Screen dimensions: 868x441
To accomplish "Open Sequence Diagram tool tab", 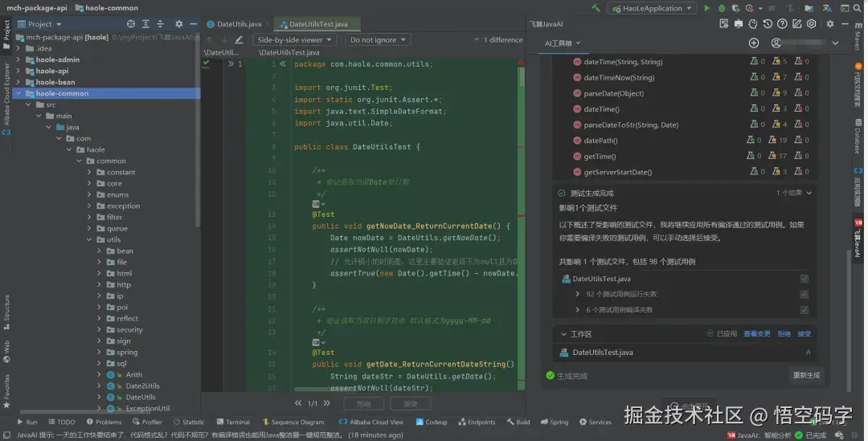I will pyautogui.click(x=293, y=423).
